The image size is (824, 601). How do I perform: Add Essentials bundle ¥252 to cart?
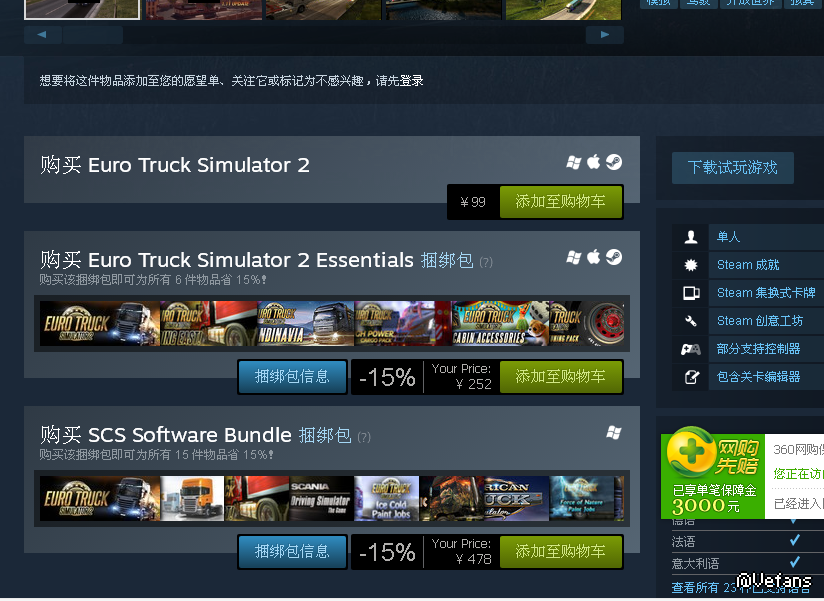(561, 377)
